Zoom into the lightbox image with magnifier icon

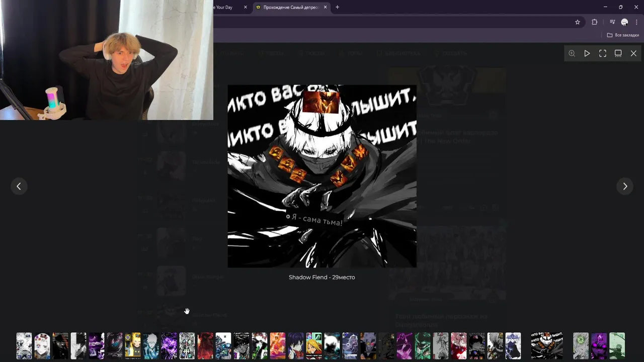pos(572,53)
